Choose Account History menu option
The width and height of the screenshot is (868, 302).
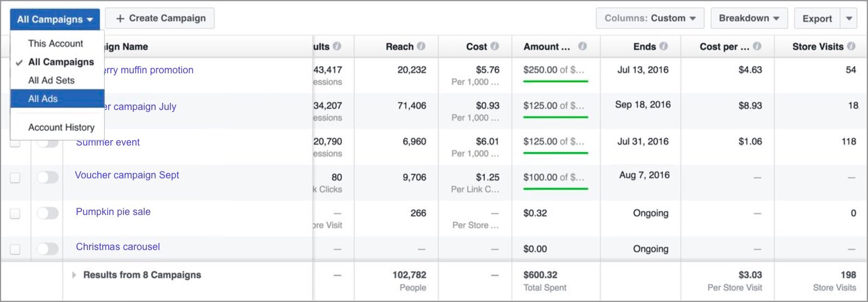61,127
